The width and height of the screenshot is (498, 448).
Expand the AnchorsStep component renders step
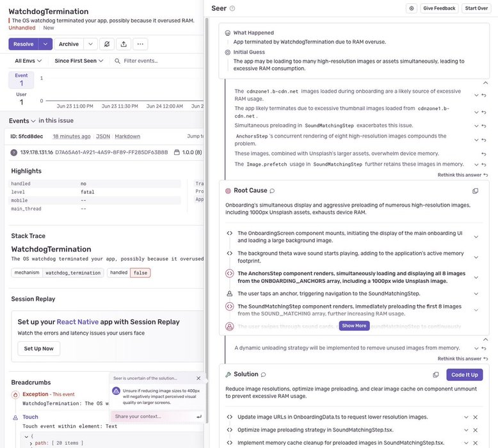coord(476,277)
